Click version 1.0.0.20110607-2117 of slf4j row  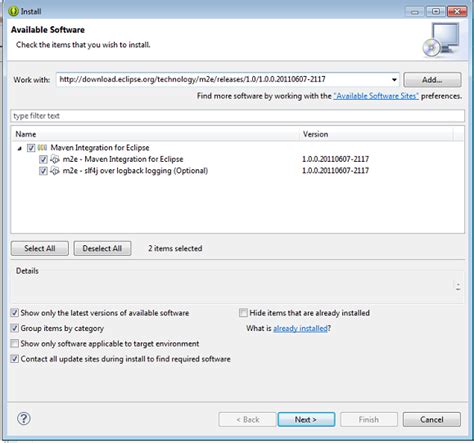click(x=335, y=171)
